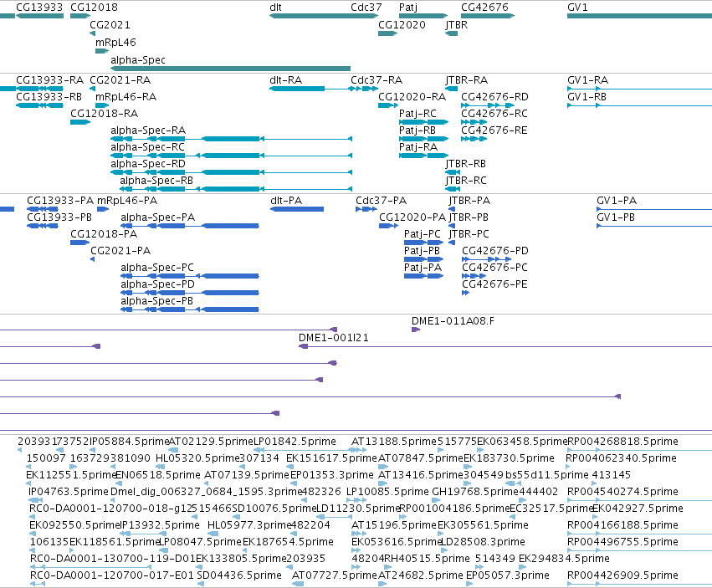Click protein feature alpha-Spec-PB
This screenshot has width=712, height=588.
point(190,309)
